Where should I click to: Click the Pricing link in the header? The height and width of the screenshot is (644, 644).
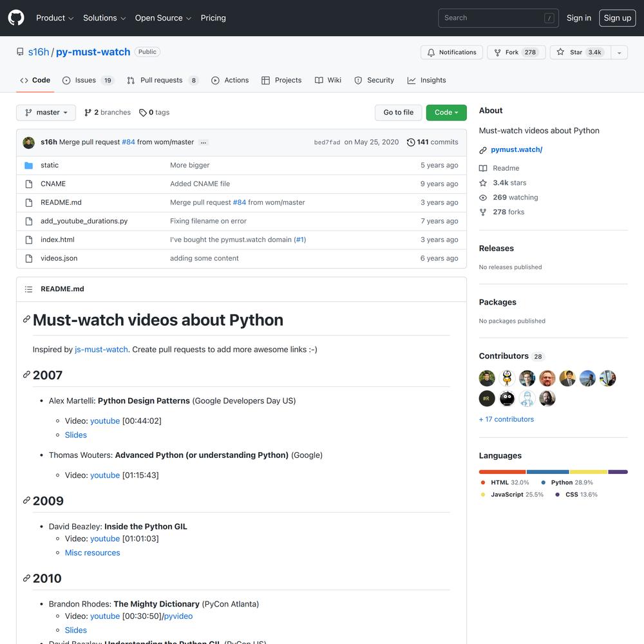click(x=213, y=18)
